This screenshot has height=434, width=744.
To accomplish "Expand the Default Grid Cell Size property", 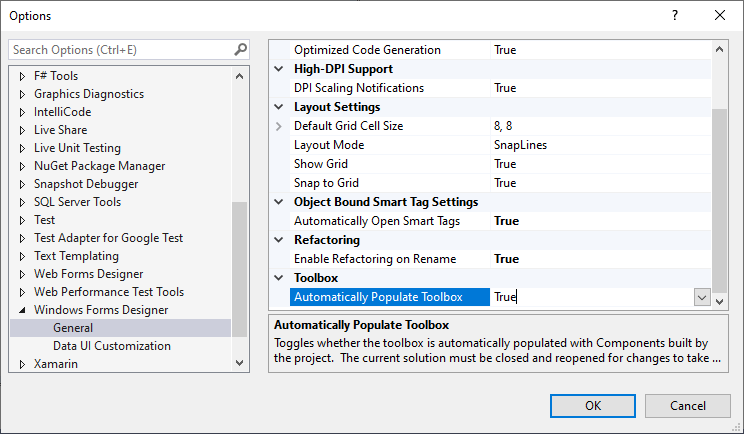I will (279, 126).
